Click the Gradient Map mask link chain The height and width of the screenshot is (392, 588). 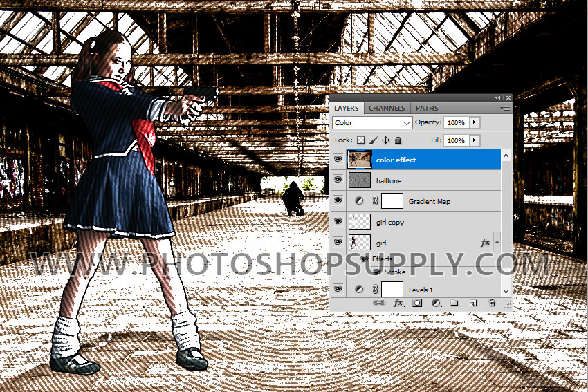[x=375, y=201]
